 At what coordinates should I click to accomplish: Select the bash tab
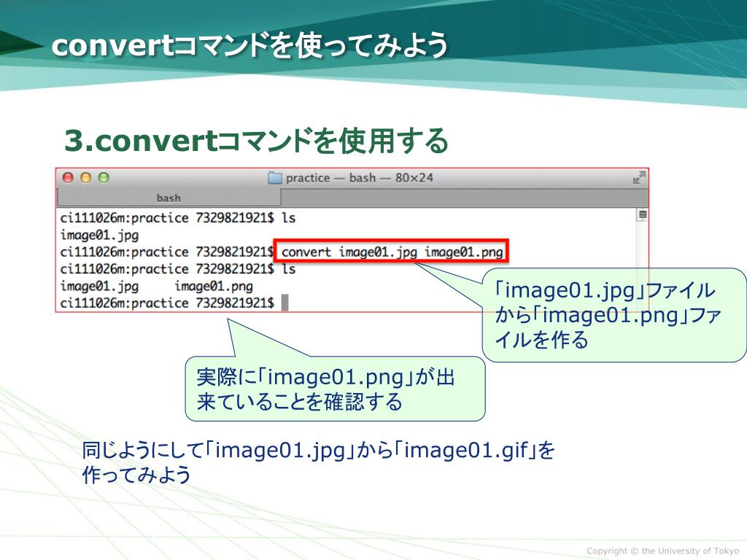(x=169, y=198)
